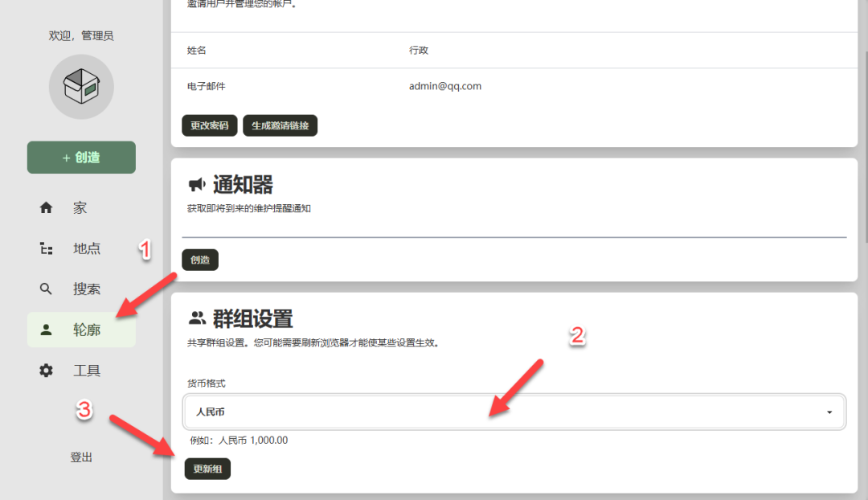Click the 更改密码 button
The image size is (868, 500).
209,125
